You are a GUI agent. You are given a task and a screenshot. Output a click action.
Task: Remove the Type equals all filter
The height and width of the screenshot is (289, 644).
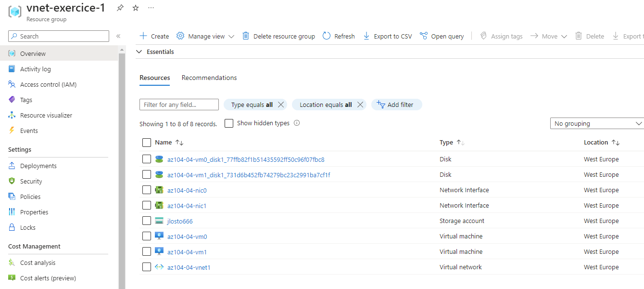point(281,105)
